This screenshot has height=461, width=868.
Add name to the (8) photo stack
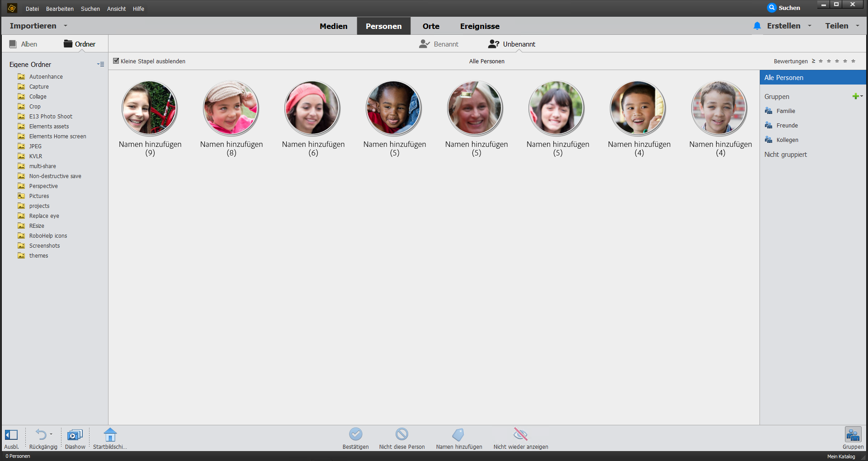[231, 144]
